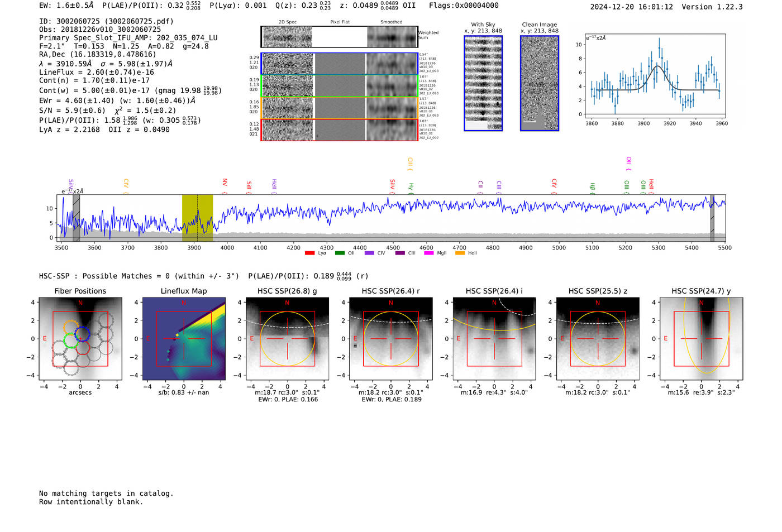Open the Lineflux Map panel

point(184,339)
